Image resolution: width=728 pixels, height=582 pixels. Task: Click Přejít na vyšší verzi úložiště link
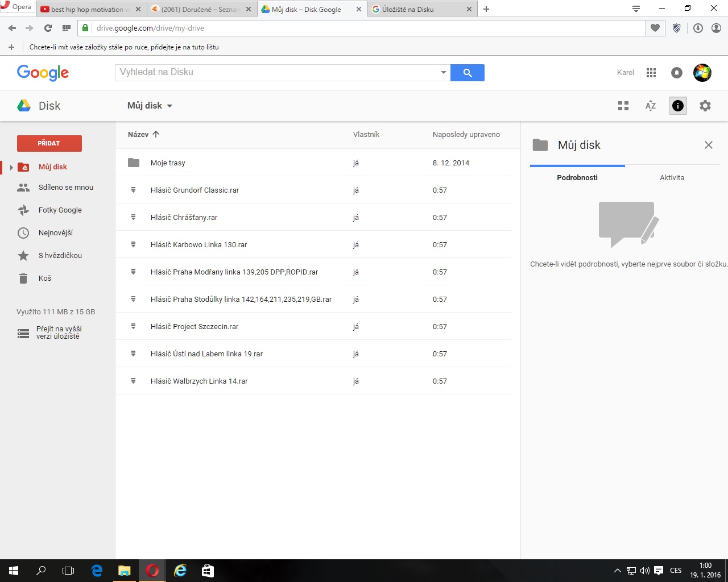pyautogui.click(x=59, y=332)
